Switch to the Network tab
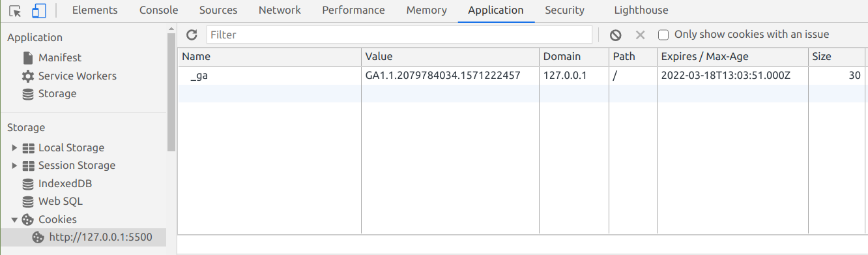This screenshot has width=868, height=255. (280, 10)
